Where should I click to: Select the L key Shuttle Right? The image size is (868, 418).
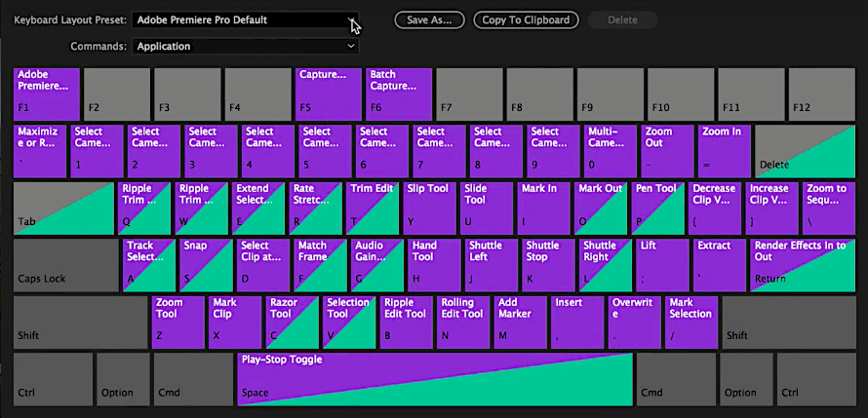[x=606, y=265]
